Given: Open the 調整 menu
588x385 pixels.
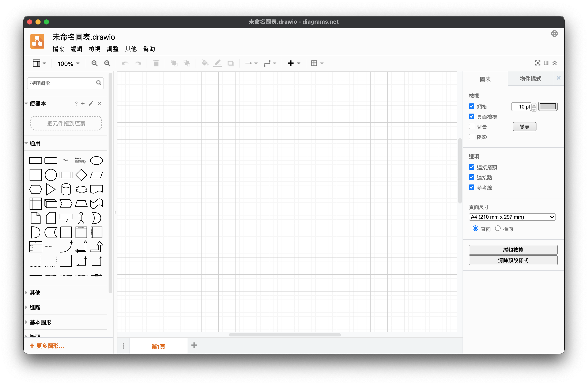Looking at the screenshot, I should 113,49.
